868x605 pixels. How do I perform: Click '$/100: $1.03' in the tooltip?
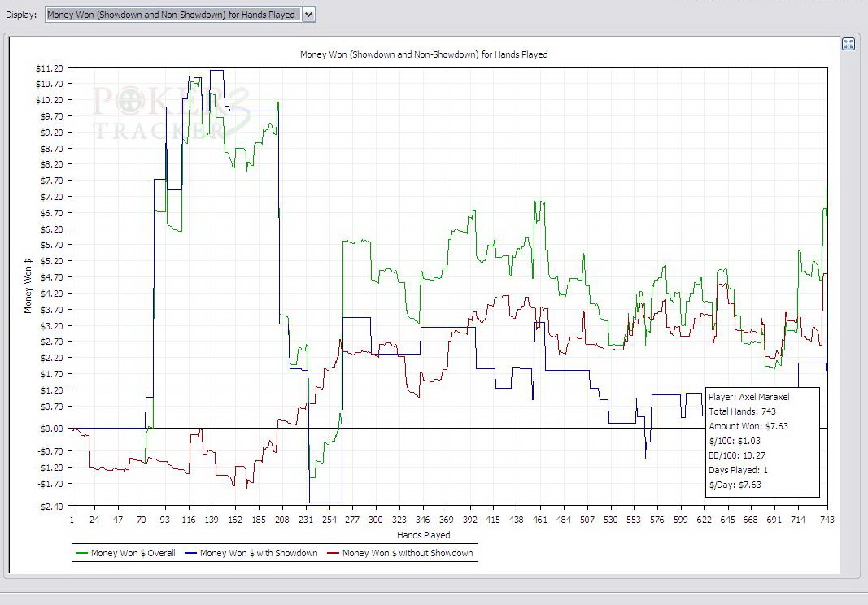735,442
